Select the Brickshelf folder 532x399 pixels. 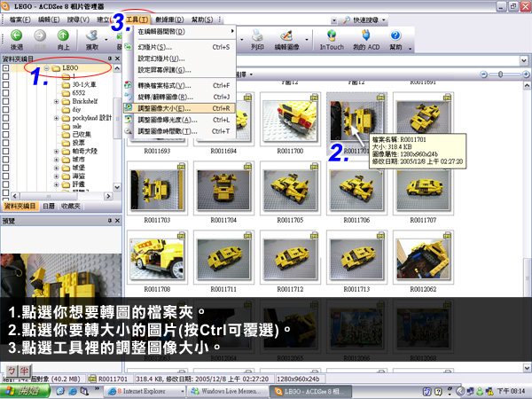(85, 101)
